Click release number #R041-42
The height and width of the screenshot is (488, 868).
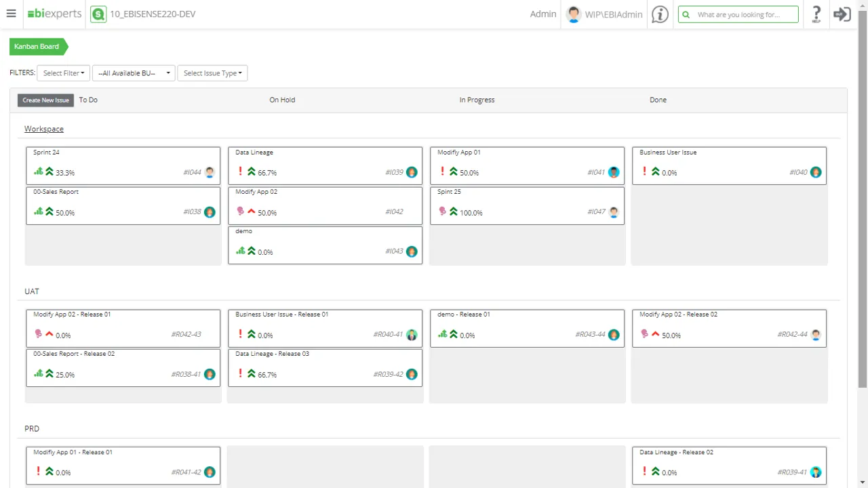[x=186, y=472]
